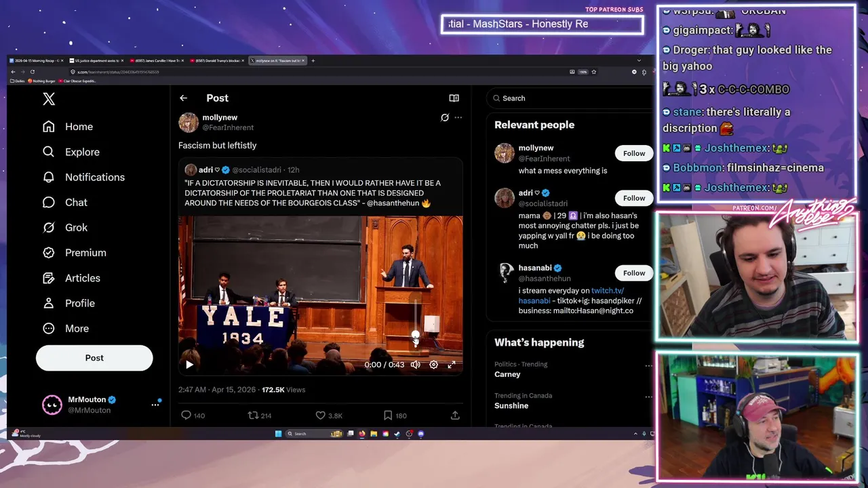Like the post with heart icon
Screen dimensions: 868x488
pyautogui.click(x=320, y=415)
